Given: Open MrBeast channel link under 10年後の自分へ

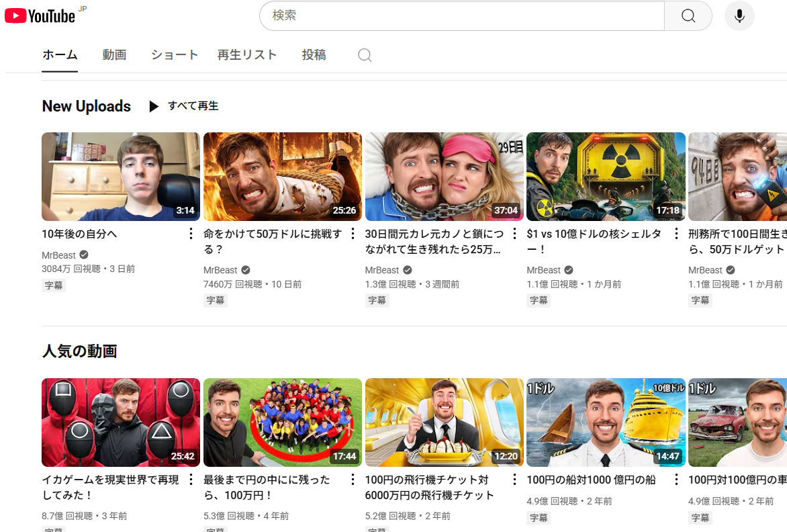Looking at the screenshot, I should point(59,255).
